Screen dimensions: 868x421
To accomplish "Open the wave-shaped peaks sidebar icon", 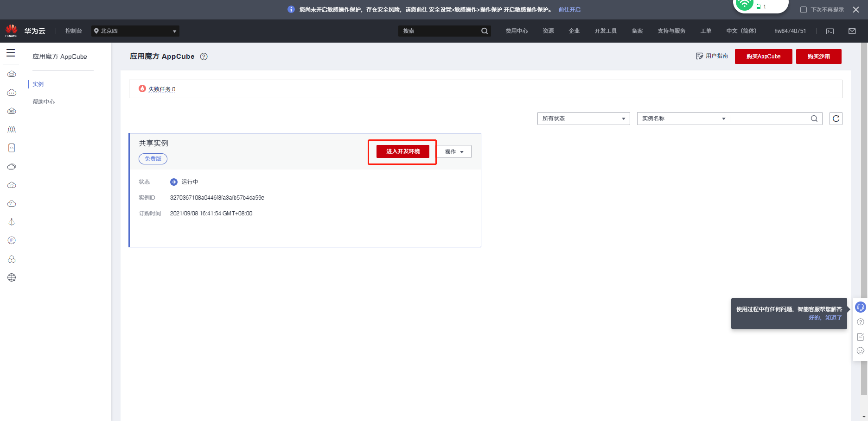I will tap(12, 130).
